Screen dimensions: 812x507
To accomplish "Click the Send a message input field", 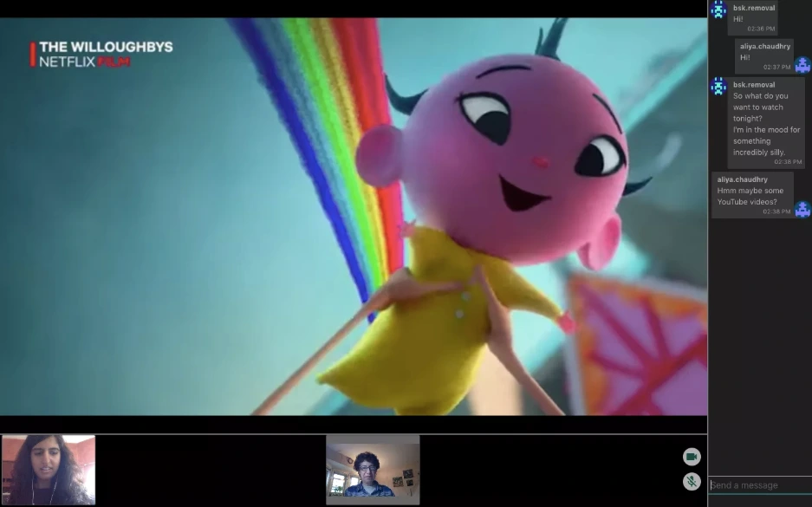I will [760, 485].
